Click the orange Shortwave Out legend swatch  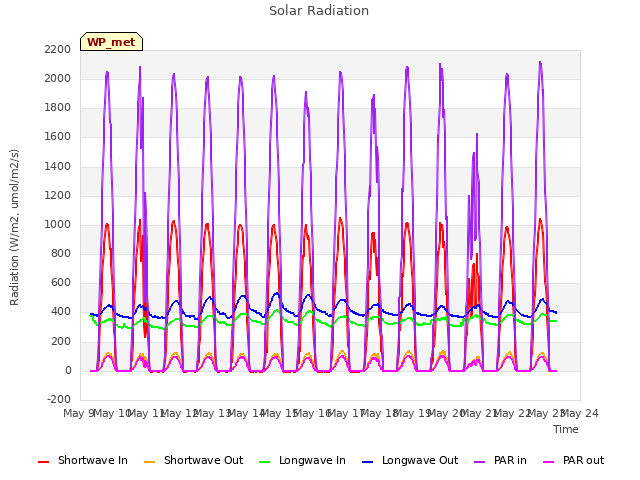pyautogui.click(x=150, y=462)
